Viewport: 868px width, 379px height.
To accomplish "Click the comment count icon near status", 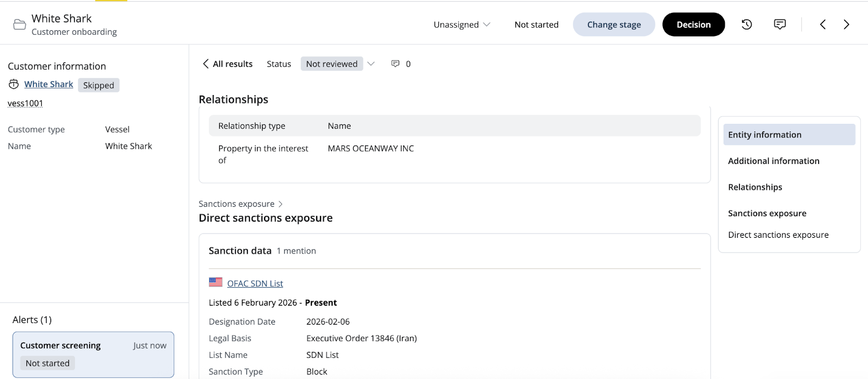I will 395,64.
